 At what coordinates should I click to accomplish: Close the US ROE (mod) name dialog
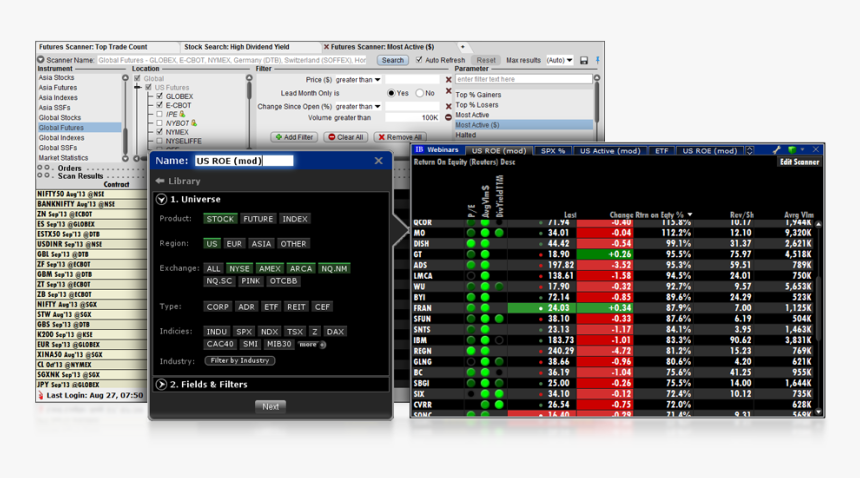tap(378, 161)
